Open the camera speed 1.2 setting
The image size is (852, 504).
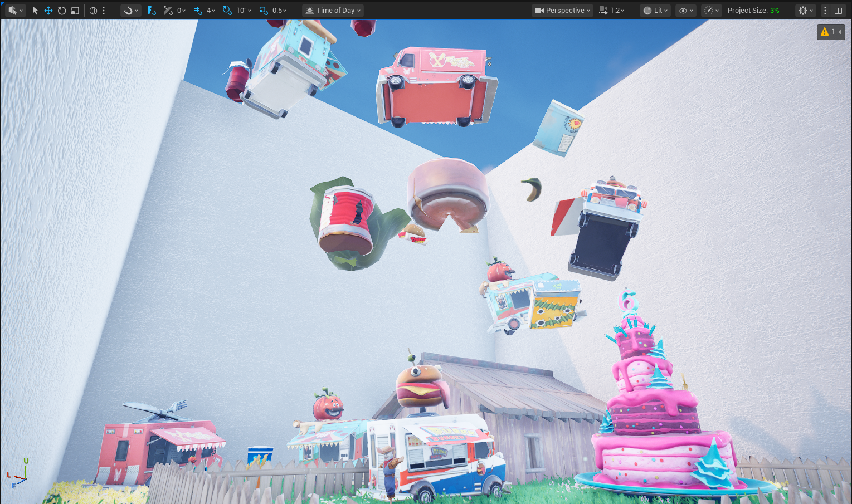pyautogui.click(x=611, y=11)
